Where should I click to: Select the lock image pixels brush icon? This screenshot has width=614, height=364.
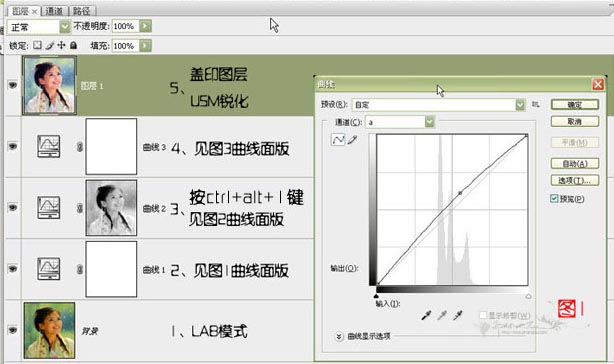pos(49,46)
